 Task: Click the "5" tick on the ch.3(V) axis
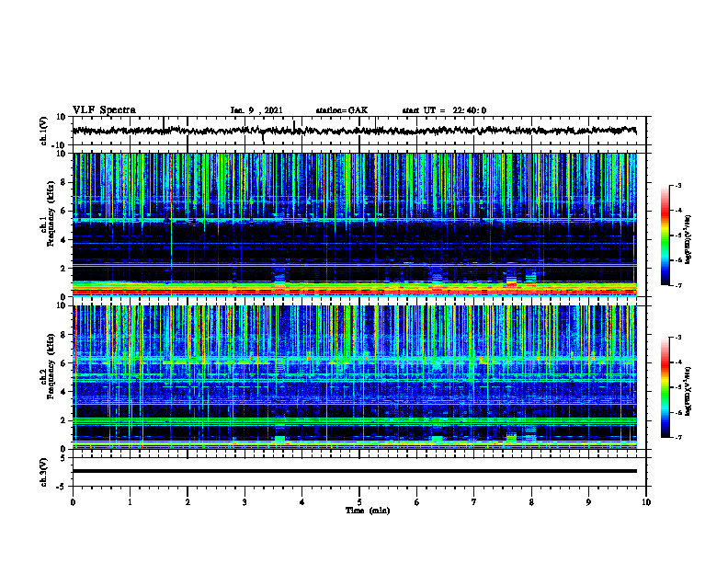(x=63, y=458)
